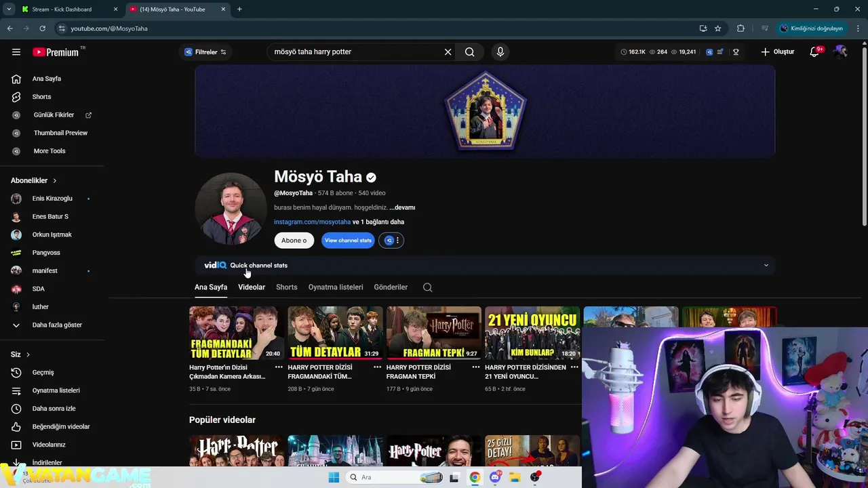Select the Ana Sayfa channel tab

pos(211,287)
